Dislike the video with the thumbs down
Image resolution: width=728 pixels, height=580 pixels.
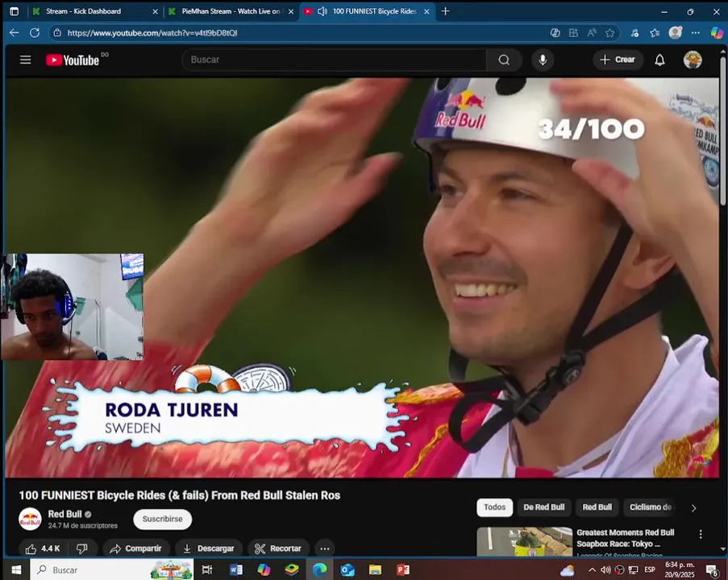point(82,549)
